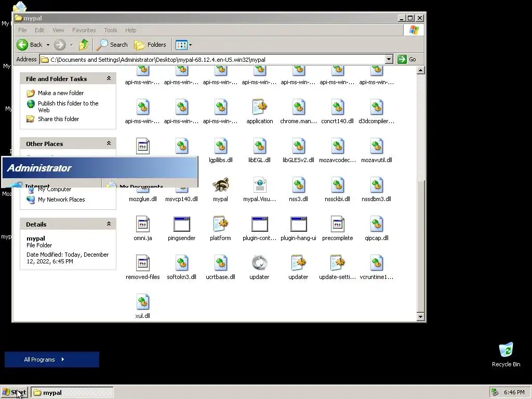Viewport: 532px width, 399px height.
Task: Click the precomplete file icon
Action: pyautogui.click(x=338, y=224)
